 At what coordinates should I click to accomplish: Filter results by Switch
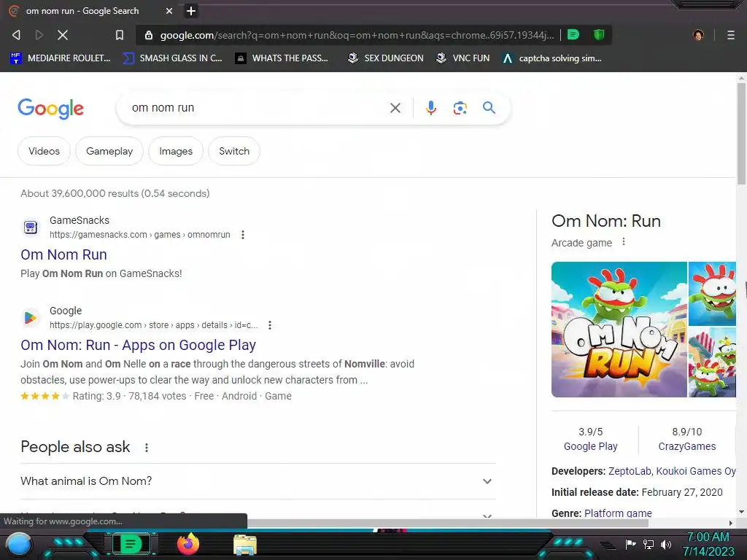[234, 152]
